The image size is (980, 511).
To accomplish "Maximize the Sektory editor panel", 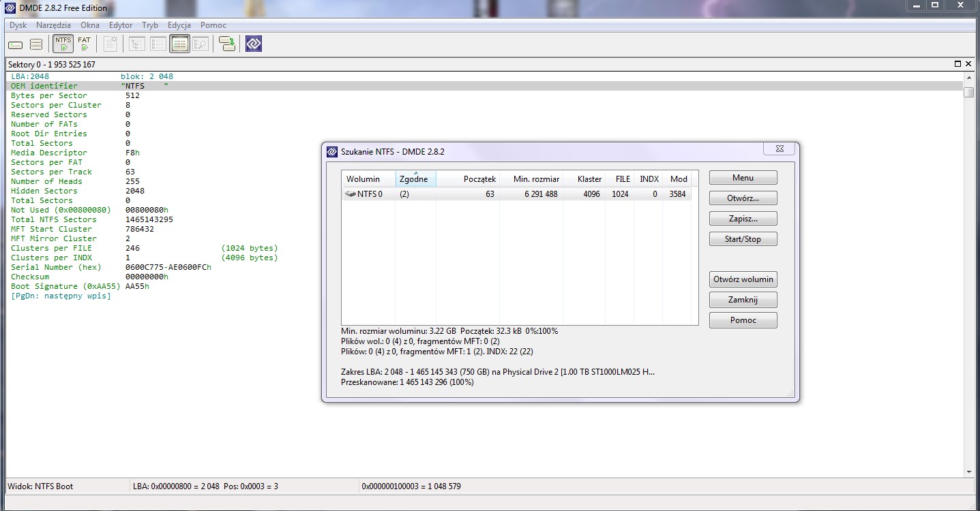I will click(958, 64).
